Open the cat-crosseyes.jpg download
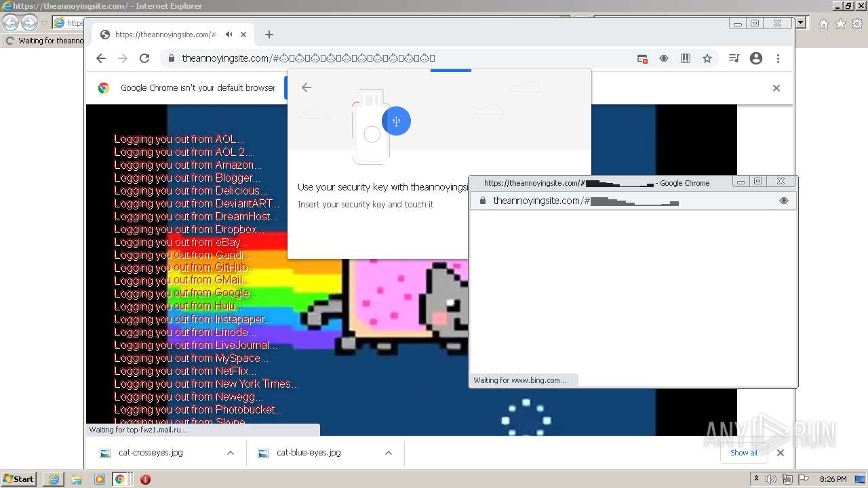The width and height of the screenshot is (868, 488). coord(151,453)
